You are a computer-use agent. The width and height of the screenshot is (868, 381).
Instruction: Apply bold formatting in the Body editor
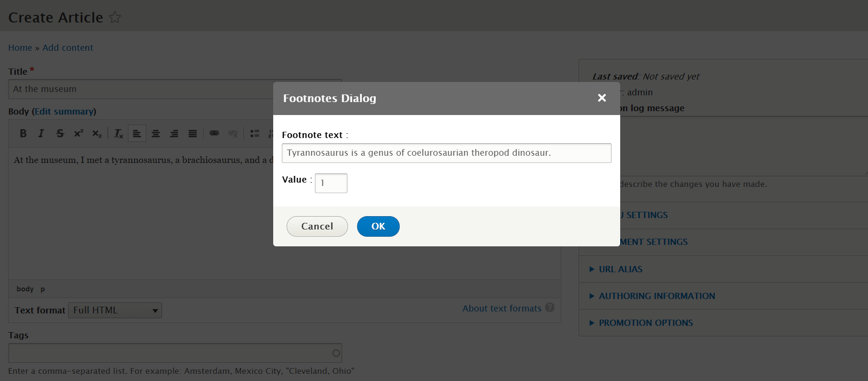click(23, 133)
